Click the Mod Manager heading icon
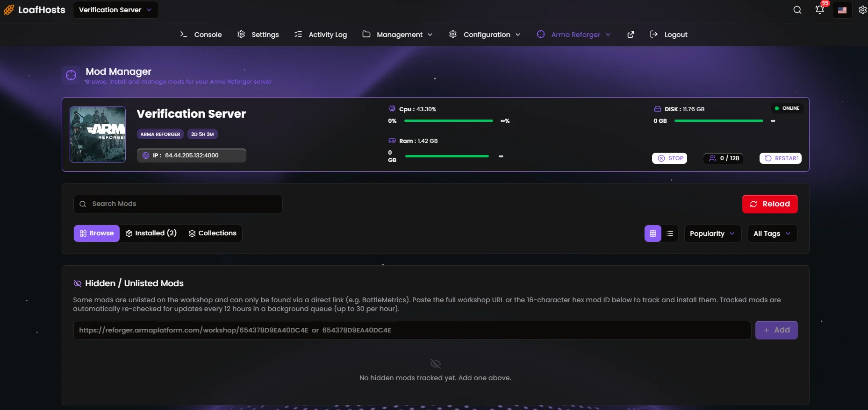The image size is (868, 410). 71,75
